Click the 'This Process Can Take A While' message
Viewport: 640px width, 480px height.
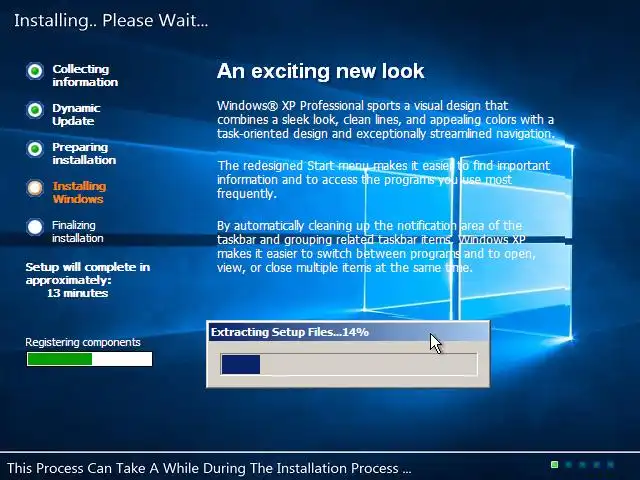pyautogui.click(x=209, y=468)
